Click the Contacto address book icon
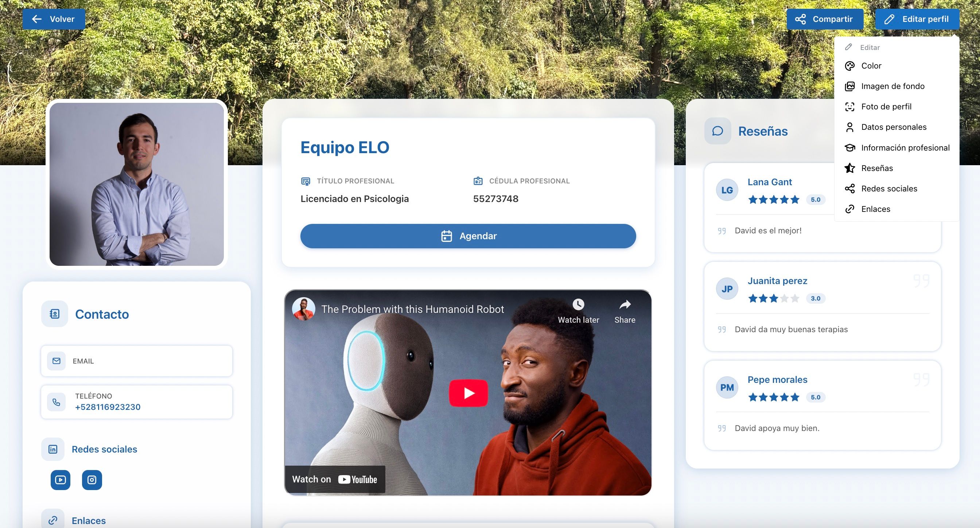This screenshot has width=980, height=528. point(54,314)
